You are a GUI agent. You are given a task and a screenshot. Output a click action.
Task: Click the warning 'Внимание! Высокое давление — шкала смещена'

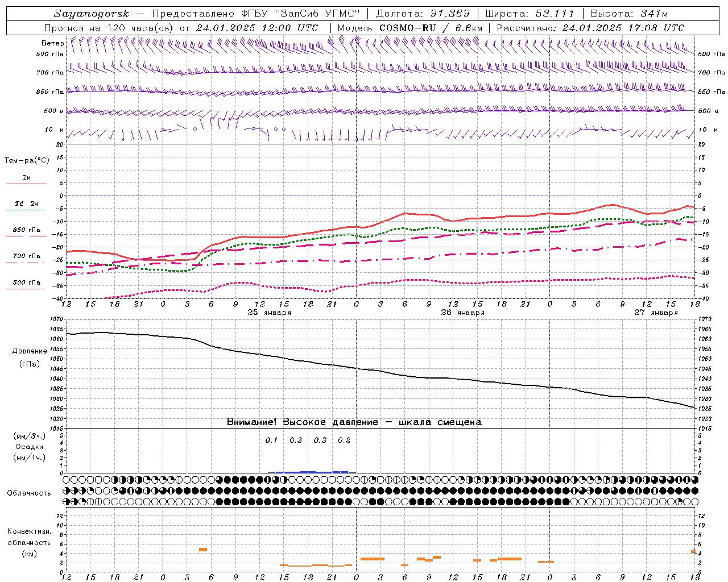coord(354,422)
